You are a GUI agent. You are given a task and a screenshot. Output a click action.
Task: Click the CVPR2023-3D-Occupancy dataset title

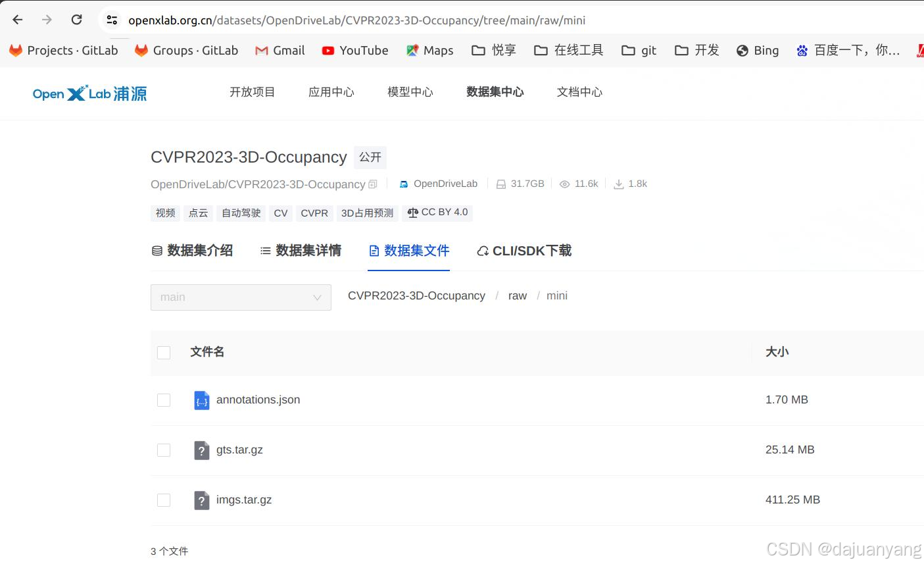pos(249,157)
